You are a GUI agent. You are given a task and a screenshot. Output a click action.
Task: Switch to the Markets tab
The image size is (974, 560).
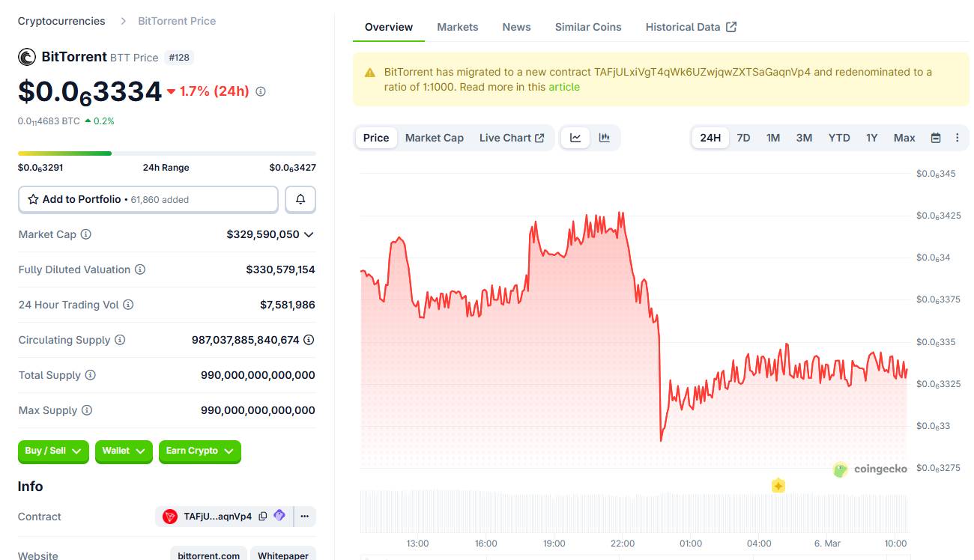tap(457, 26)
